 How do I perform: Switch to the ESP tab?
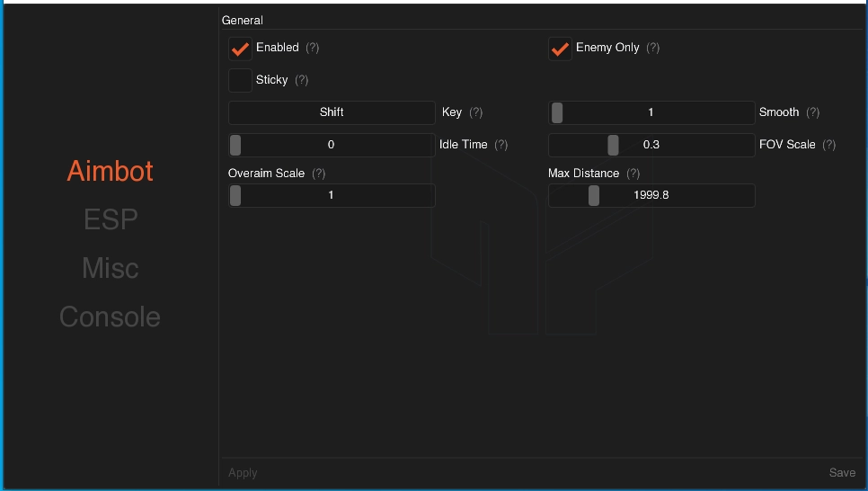tap(110, 219)
